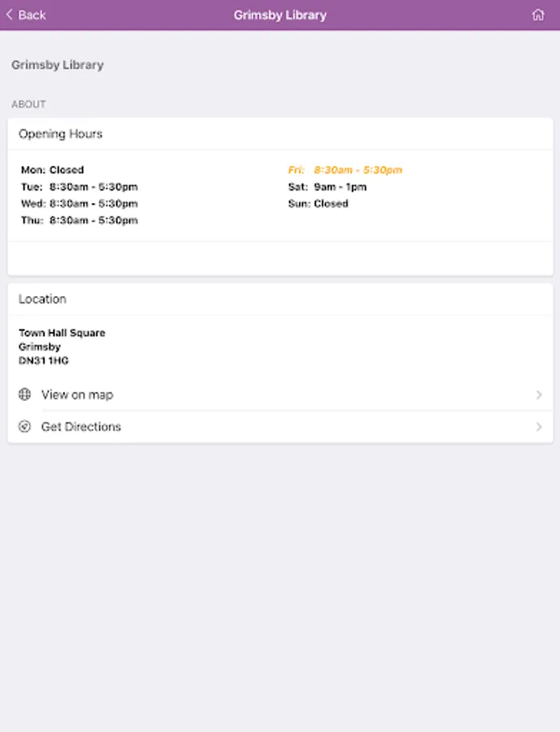The image size is (560, 732).
Task: Select the Tuesday opening hours line
Action: pos(80,187)
